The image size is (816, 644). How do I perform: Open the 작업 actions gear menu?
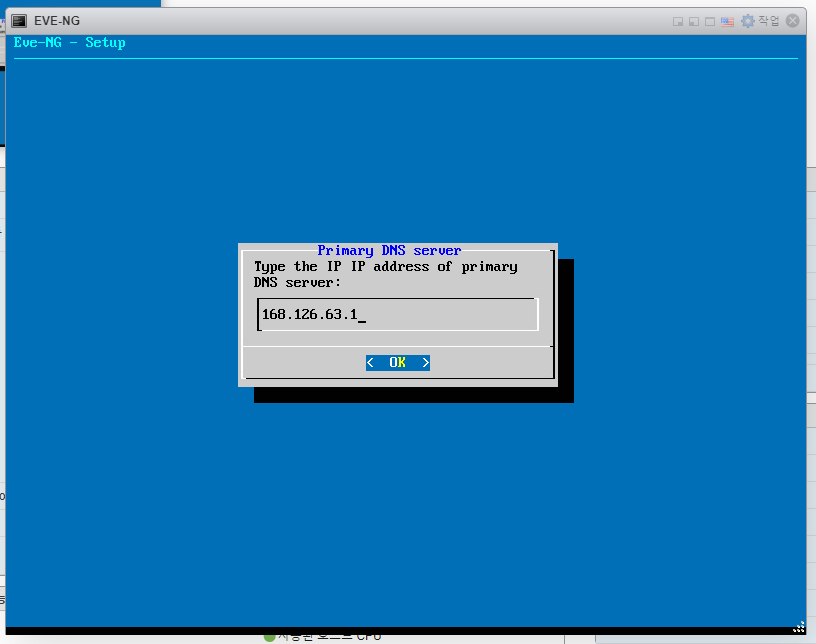click(760, 21)
